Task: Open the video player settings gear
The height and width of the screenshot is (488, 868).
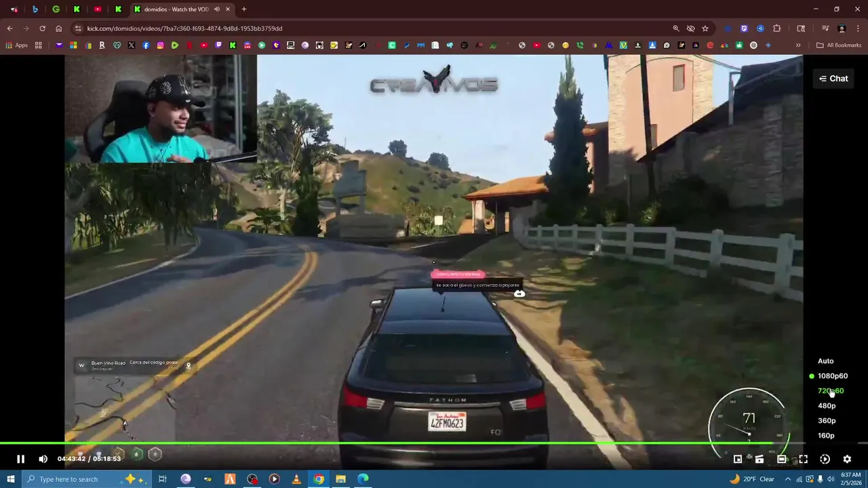Action: (x=847, y=459)
